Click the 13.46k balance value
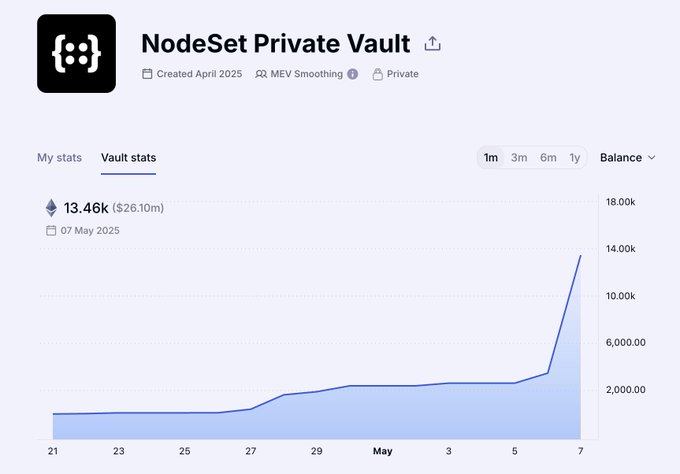Viewport: 680px width, 474px height. point(86,208)
